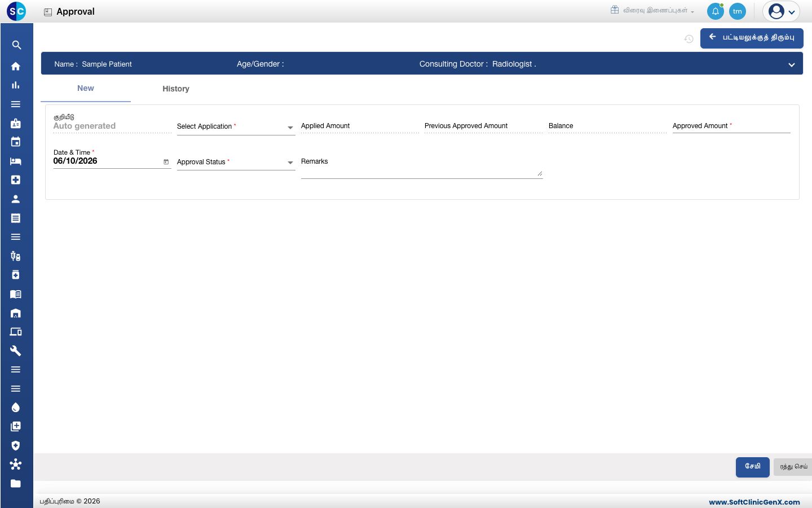Click the folder icon at sidebar bottom

[16, 484]
